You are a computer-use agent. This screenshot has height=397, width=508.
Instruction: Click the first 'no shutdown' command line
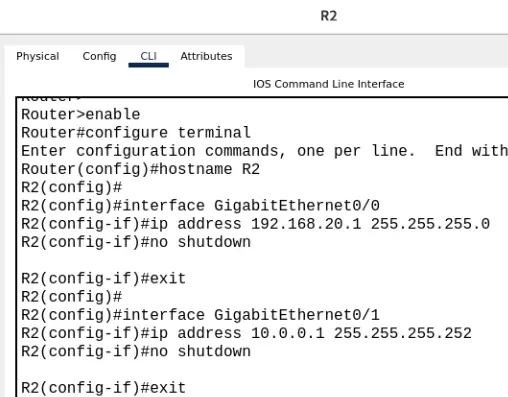point(136,242)
